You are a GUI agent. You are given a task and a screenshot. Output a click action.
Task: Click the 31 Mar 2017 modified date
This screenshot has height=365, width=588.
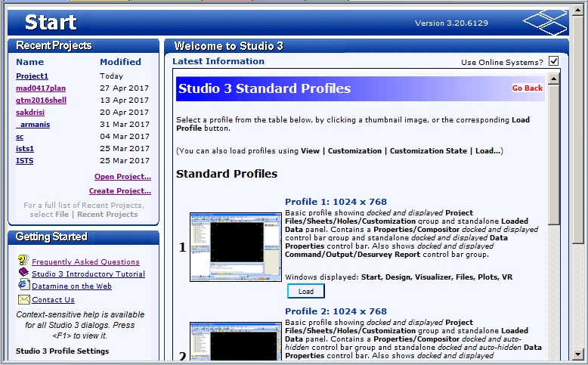point(125,124)
